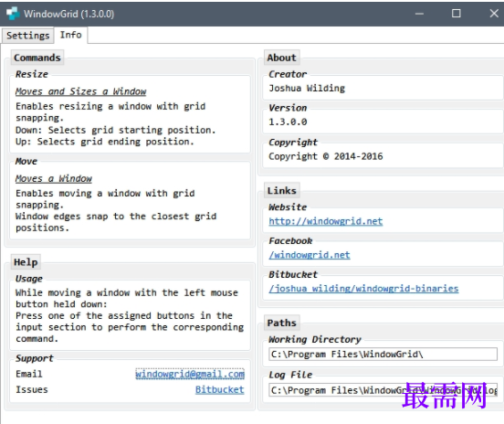Image resolution: width=504 pixels, height=424 pixels.
Task: Click the 'Moves and Sizes a Window' heading
Action: pyautogui.click(x=80, y=91)
